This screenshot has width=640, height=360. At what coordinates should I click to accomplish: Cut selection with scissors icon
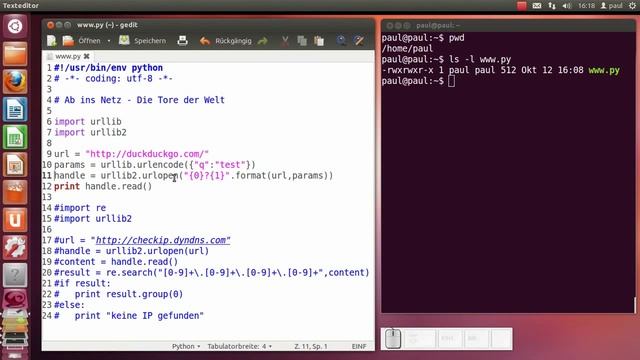tap(285, 41)
